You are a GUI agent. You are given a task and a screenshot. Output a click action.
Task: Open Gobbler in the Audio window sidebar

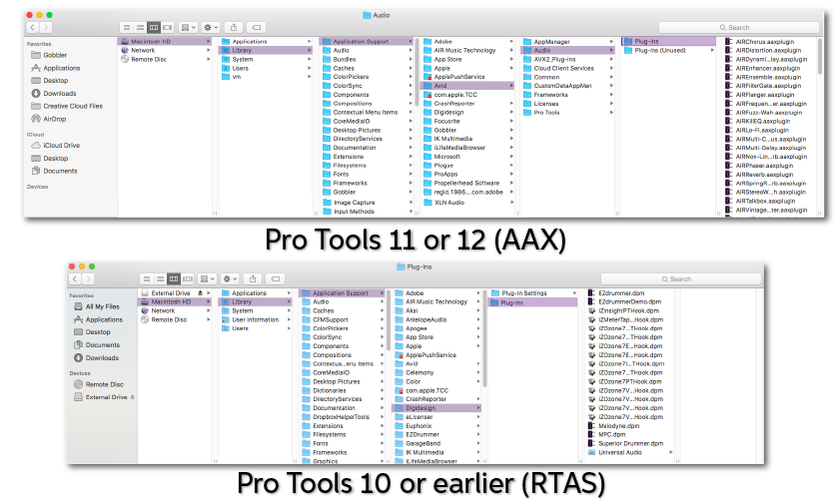[49, 55]
